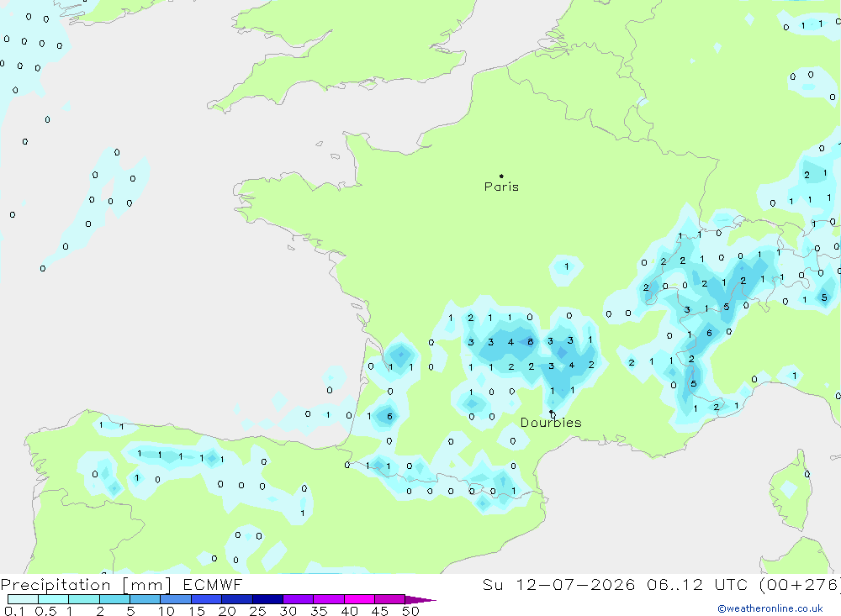
Task: Click the '0.5' legend scale label
Action: click(x=45, y=611)
